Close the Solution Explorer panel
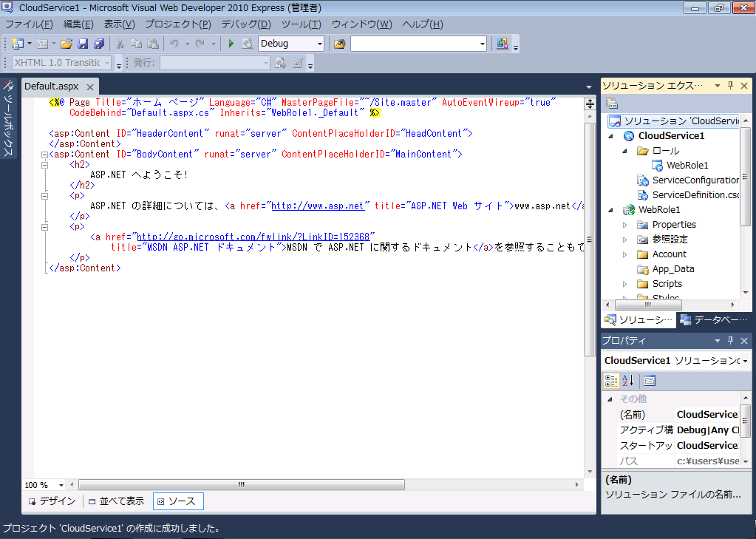Screen dimensions: 756x539 point(744,86)
